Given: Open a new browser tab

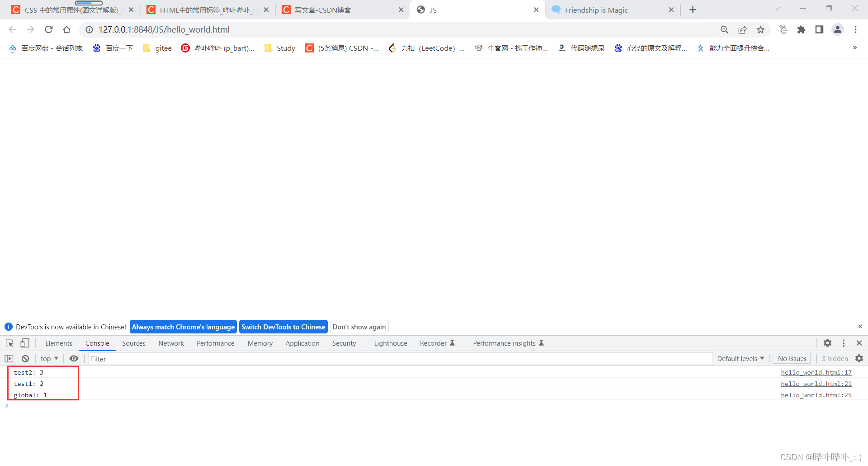Looking at the screenshot, I should tap(693, 10).
